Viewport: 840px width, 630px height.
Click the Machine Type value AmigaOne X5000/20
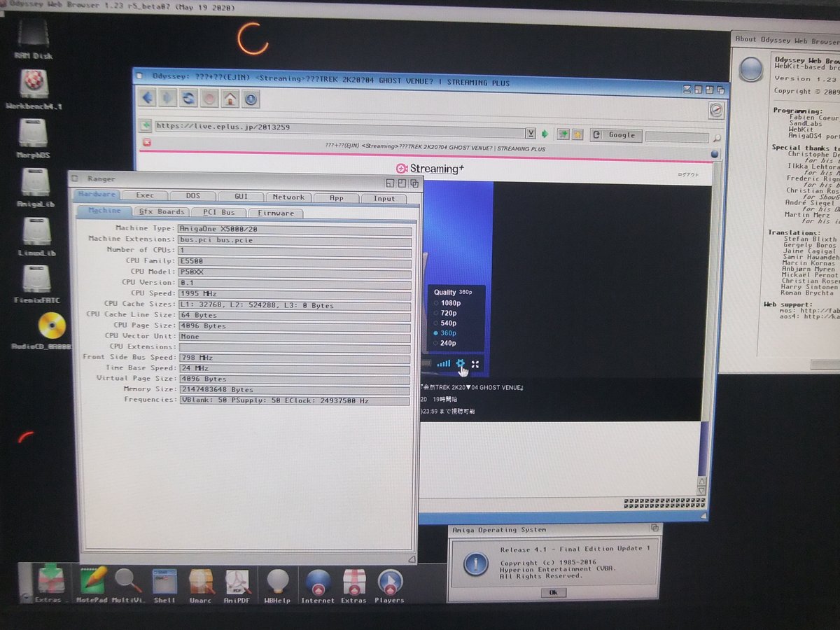294,229
